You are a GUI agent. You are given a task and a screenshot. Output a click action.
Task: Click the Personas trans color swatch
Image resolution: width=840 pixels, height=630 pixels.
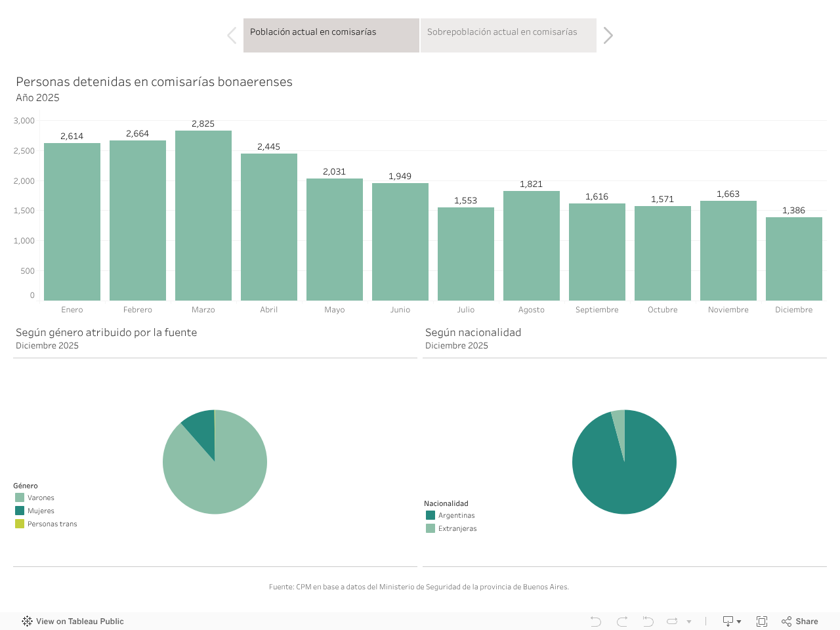20,524
